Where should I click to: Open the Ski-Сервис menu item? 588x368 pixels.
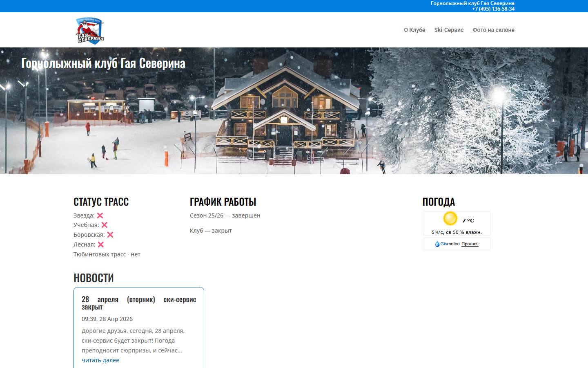449,30
